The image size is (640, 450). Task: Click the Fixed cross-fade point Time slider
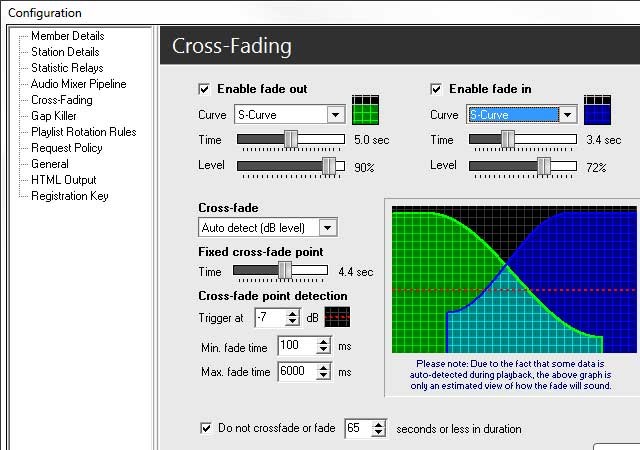coord(280,271)
